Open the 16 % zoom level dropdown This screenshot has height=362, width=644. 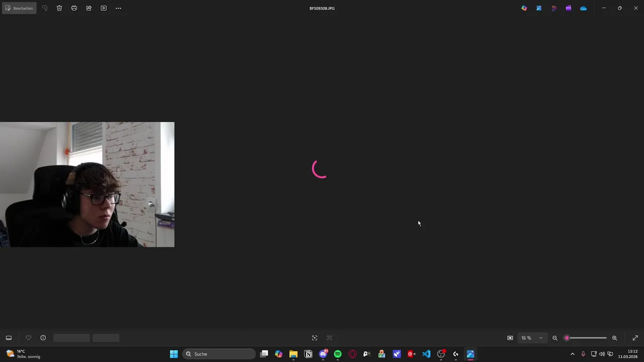coord(532,338)
